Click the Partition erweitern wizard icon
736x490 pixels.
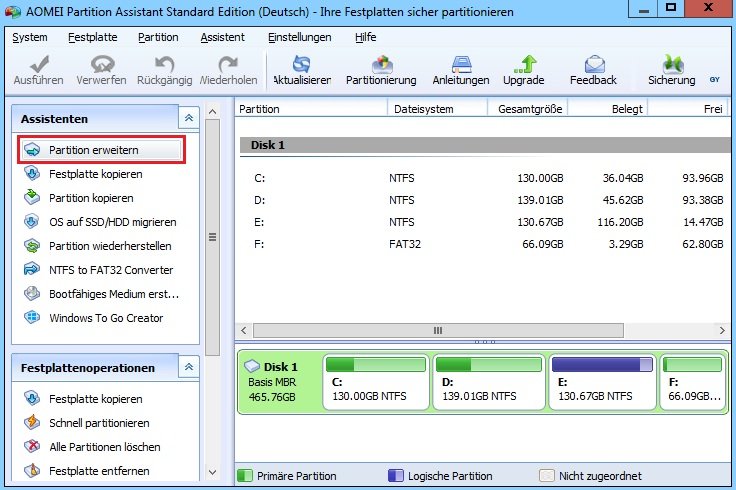click(32, 150)
